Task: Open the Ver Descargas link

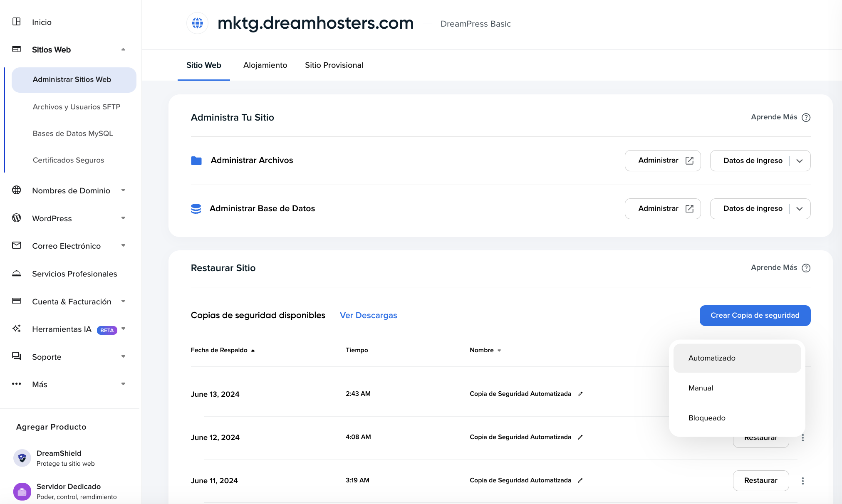Action: click(x=368, y=315)
